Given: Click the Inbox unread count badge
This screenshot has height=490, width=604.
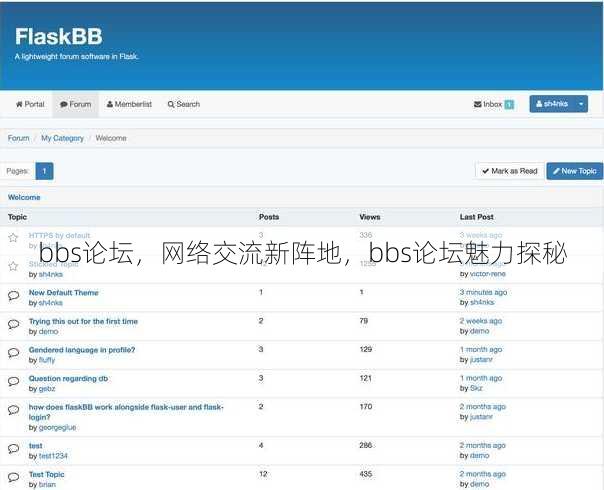Looking at the screenshot, I should (509, 104).
